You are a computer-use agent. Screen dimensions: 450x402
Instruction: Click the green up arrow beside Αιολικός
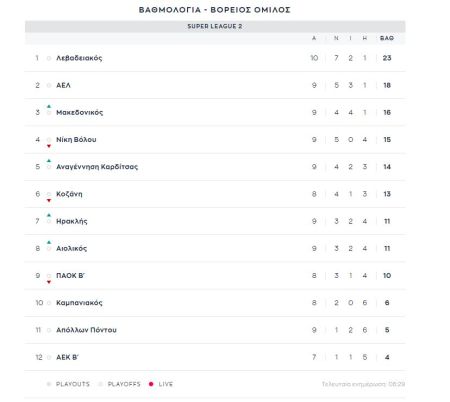click(x=49, y=242)
